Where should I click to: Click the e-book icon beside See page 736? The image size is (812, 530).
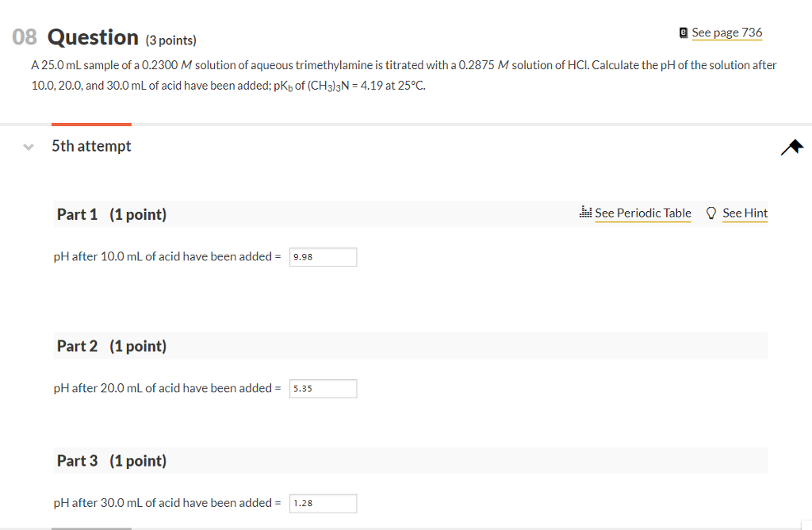click(x=682, y=32)
